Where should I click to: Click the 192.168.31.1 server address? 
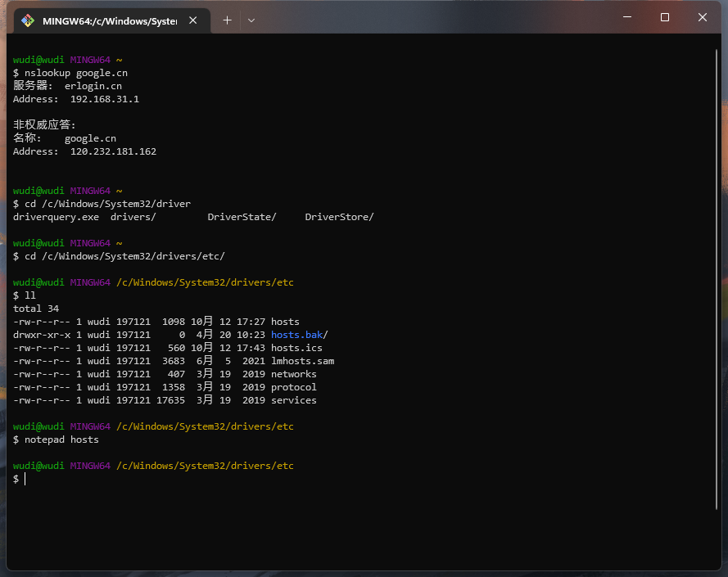coord(105,99)
